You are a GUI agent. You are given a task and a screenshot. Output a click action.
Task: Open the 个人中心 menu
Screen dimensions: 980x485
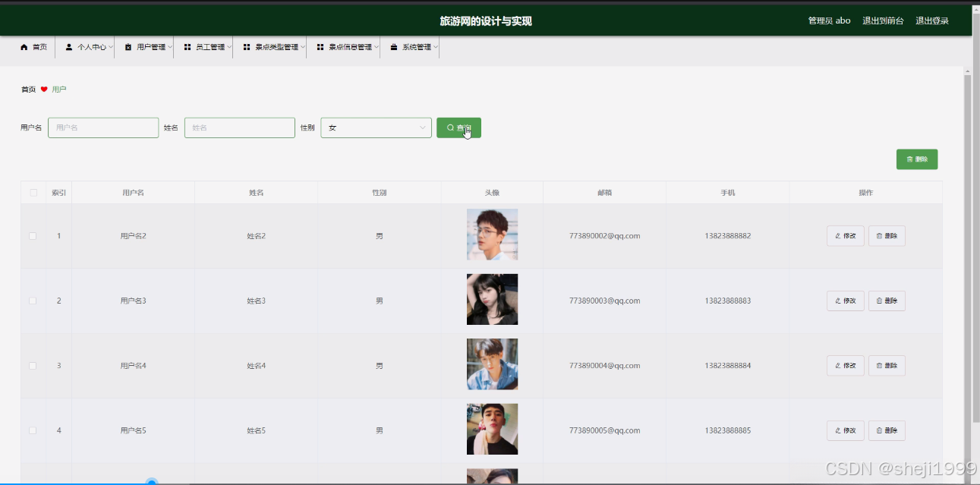[x=85, y=47]
